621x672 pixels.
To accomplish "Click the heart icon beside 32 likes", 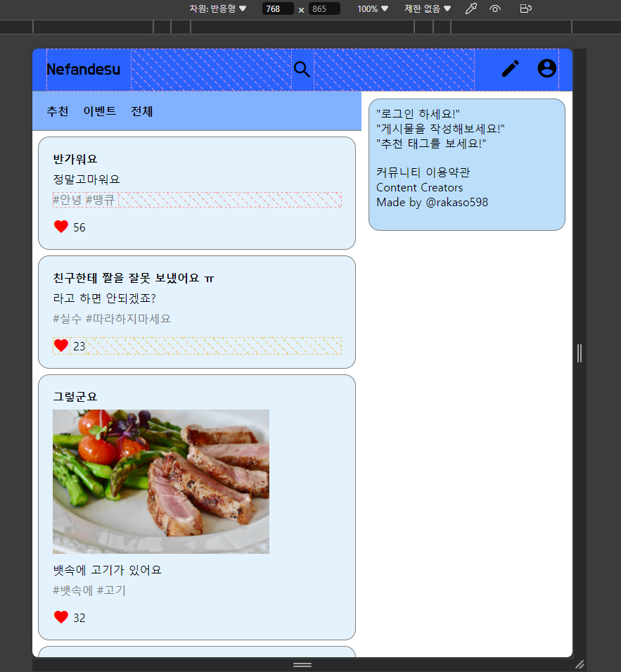I will [61, 617].
